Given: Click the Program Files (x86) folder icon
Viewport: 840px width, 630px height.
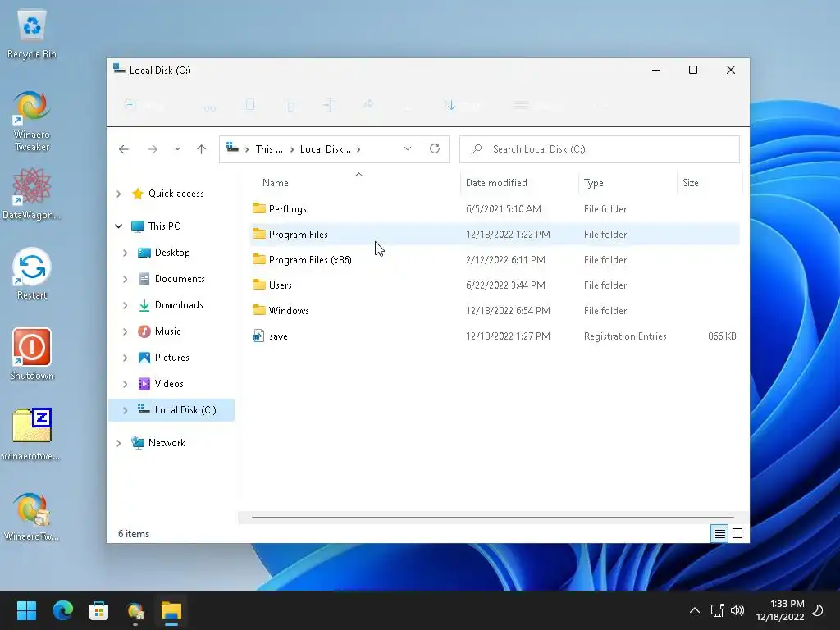Looking at the screenshot, I should (259, 259).
